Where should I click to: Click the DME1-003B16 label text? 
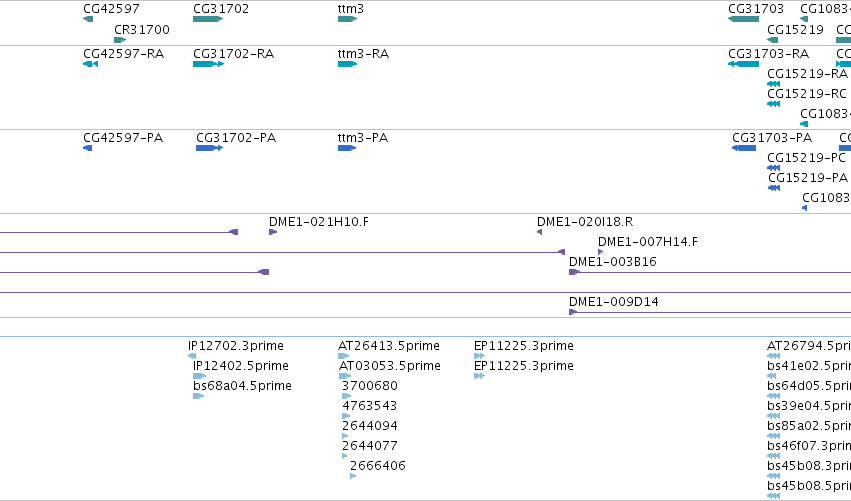613,262
